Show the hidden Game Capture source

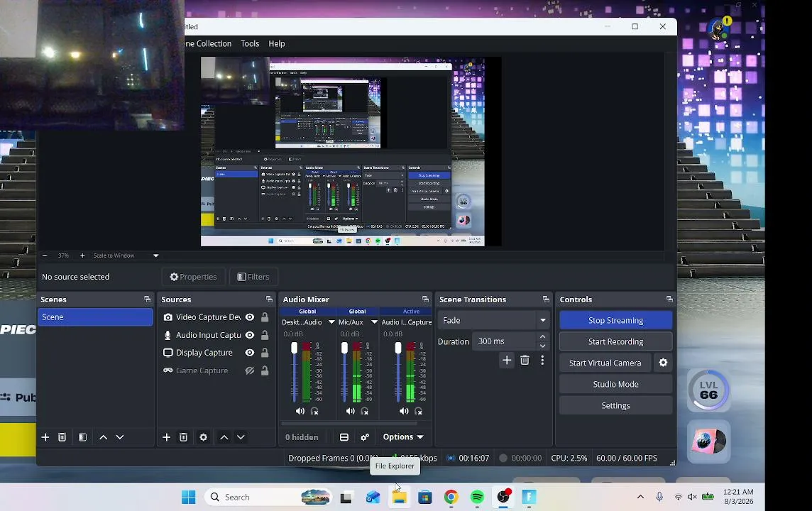point(250,370)
